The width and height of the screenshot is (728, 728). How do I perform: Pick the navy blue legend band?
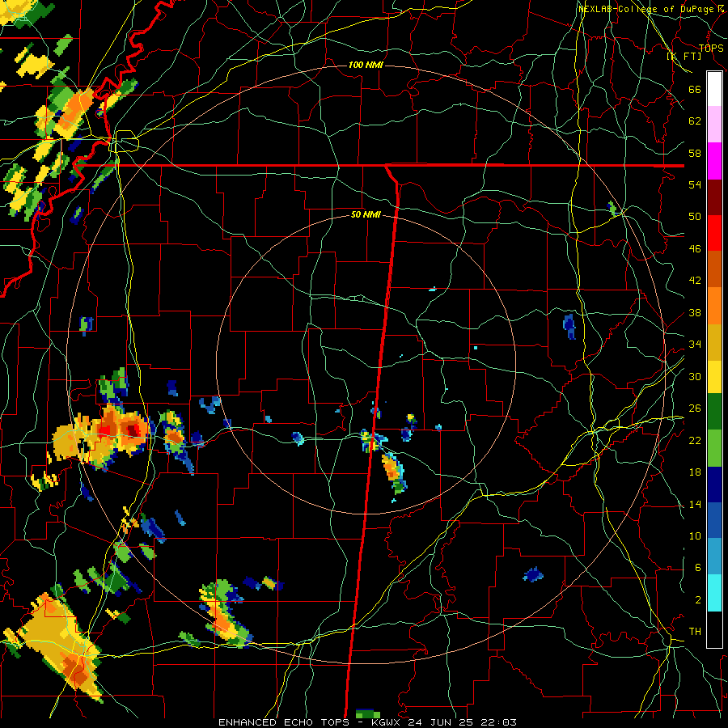click(x=714, y=485)
